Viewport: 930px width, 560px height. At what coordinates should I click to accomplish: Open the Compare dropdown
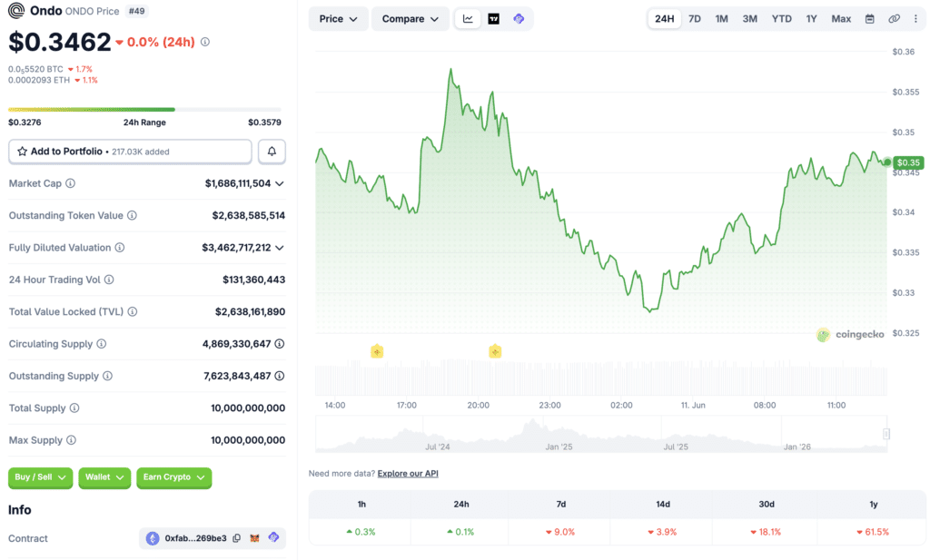(x=410, y=19)
